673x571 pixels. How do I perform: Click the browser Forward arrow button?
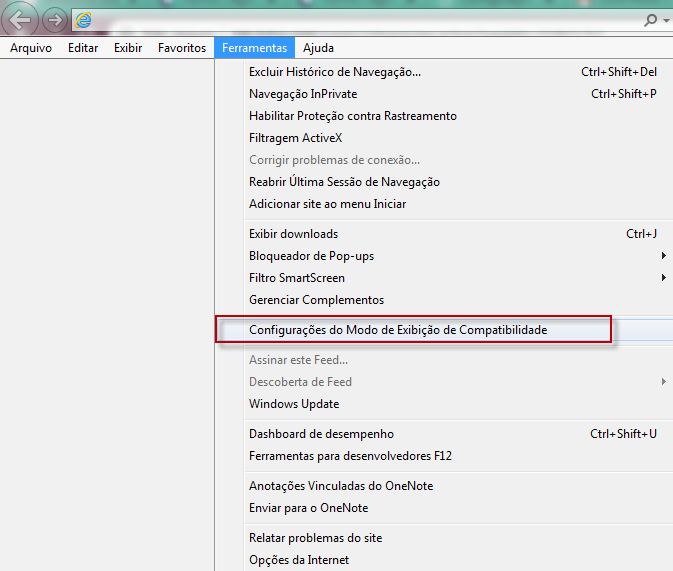[55, 20]
